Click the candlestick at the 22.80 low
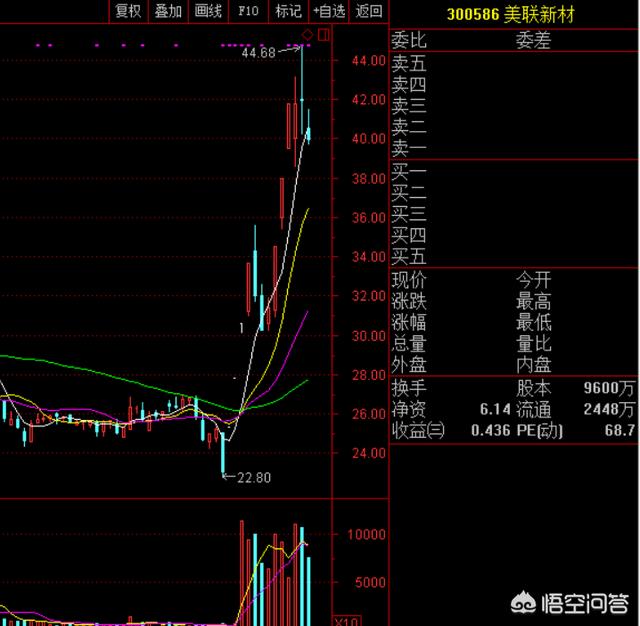 pyautogui.click(x=223, y=455)
